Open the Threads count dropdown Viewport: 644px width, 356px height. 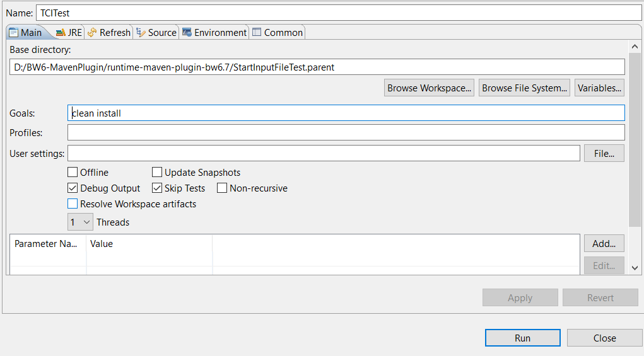[81, 222]
